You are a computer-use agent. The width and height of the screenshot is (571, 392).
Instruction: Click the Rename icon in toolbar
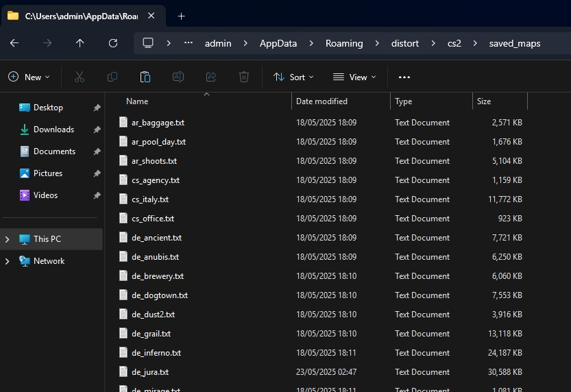click(178, 77)
